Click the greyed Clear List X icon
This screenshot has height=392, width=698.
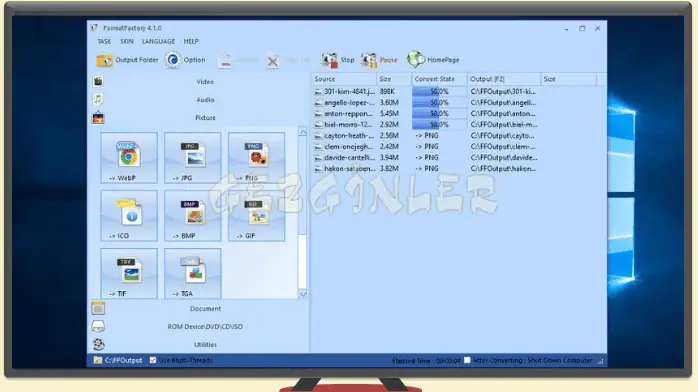point(272,61)
